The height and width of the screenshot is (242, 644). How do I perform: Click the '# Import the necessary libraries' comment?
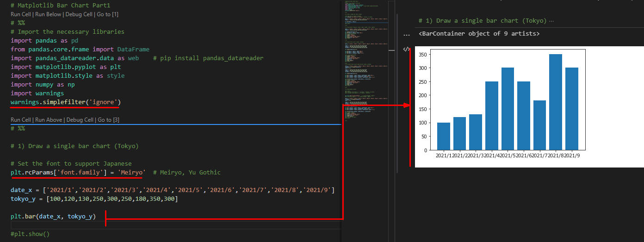pos(68,31)
